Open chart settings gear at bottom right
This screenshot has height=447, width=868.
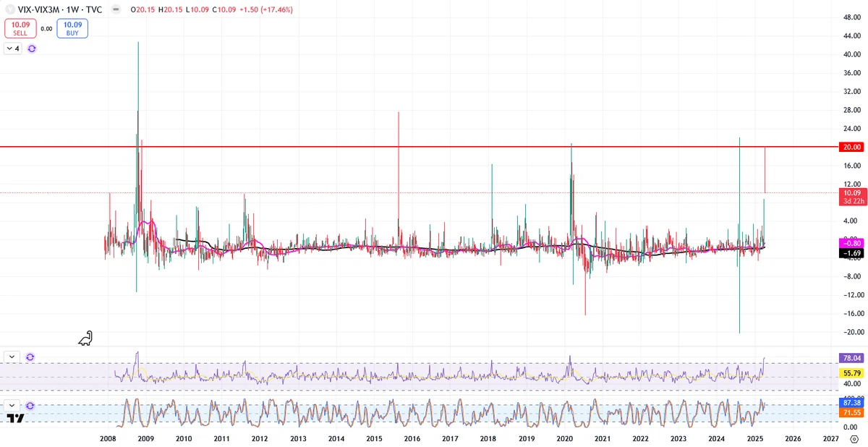pos(854,439)
